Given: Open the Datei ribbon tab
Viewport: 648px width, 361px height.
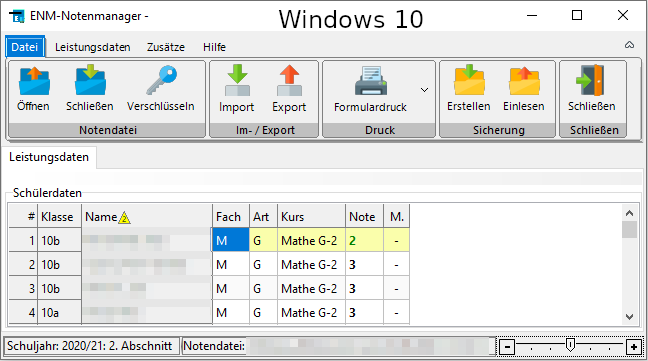Looking at the screenshot, I should pyautogui.click(x=25, y=47).
